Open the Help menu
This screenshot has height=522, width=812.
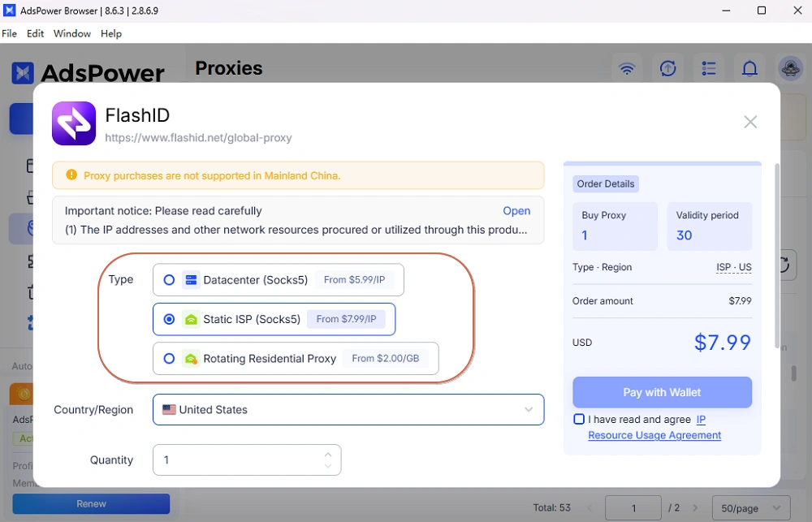[110, 33]
